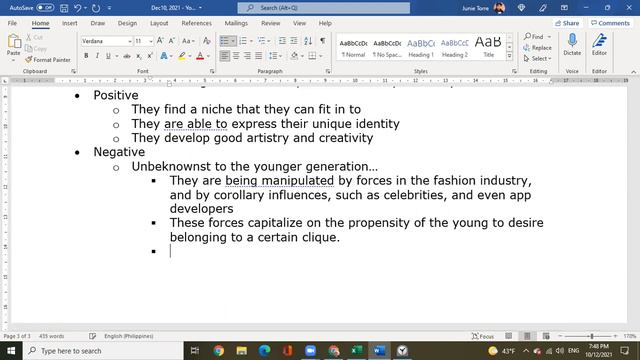Apply superscript formatting

point(150,56)
